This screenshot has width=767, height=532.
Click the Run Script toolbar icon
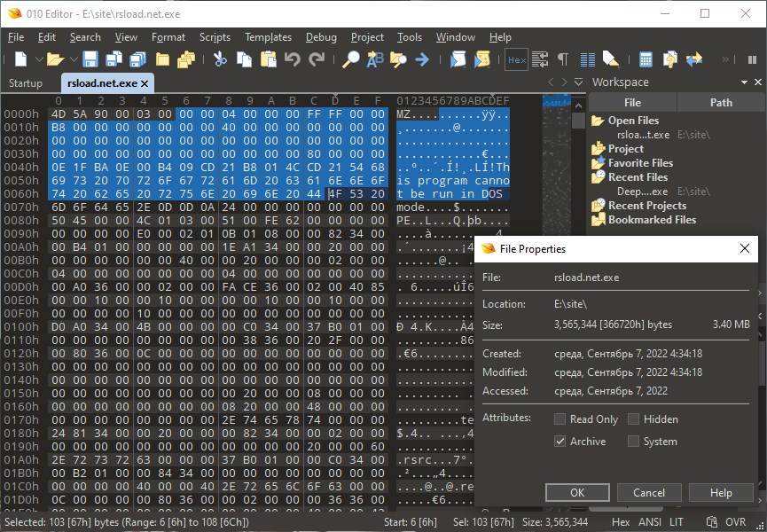[458, 59]
